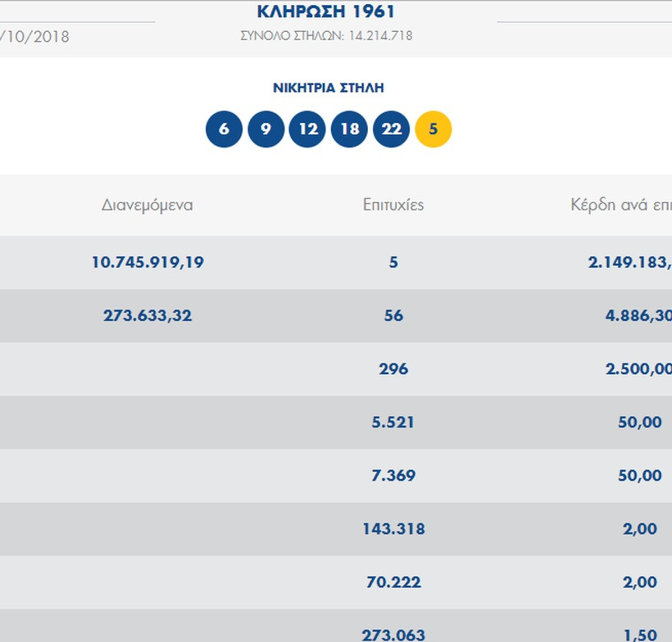The height and width of the screenshot is (642, 672).
Task: Select the row showing 143.318 winners
Action: coord(393,528)
